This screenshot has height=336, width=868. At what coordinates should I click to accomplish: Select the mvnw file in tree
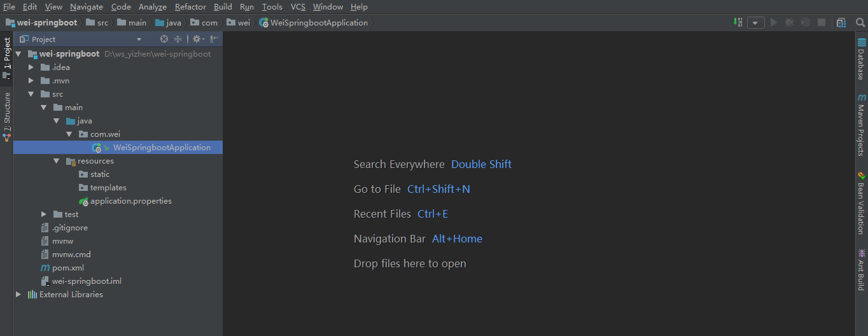62,241
